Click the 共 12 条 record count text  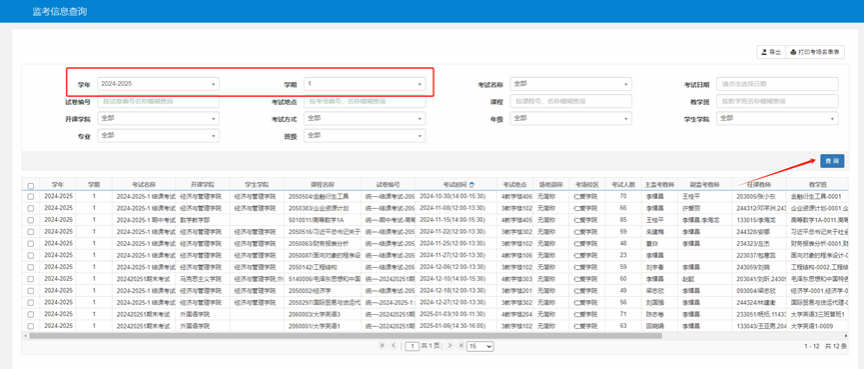click(835, 346)
